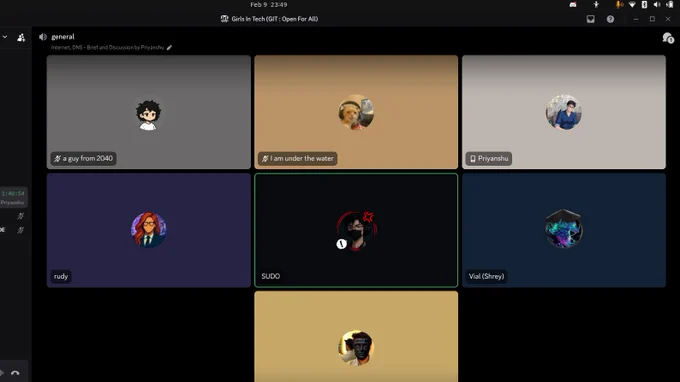Click the channel status text about DNS discussion
This screenshot has height=382, width=680.
click(108, 48)
